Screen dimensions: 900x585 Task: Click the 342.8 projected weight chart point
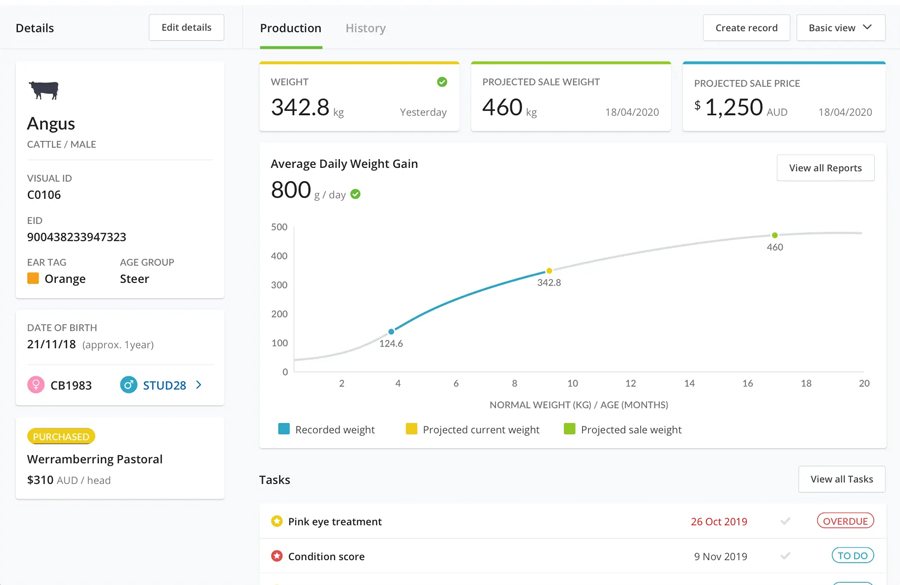point(549,271)
